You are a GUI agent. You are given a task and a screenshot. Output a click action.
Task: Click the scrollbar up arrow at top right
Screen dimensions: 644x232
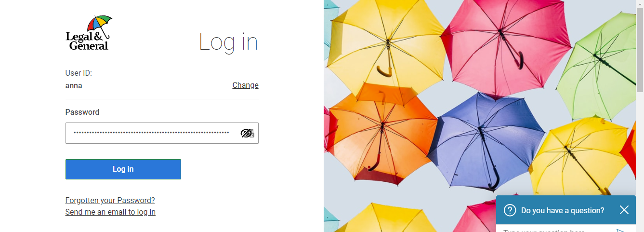[x=640, y=4]
